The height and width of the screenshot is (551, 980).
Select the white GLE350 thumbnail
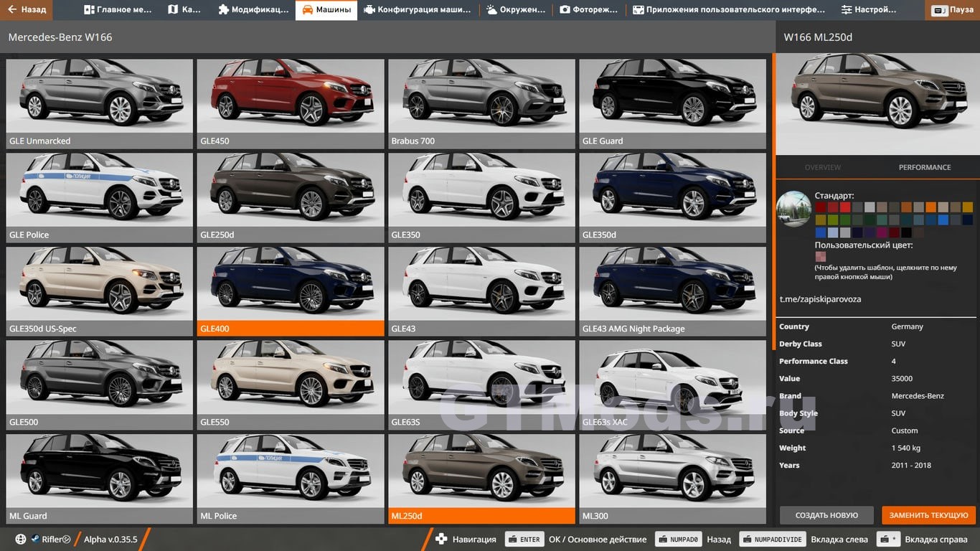(x=481, y=197)
